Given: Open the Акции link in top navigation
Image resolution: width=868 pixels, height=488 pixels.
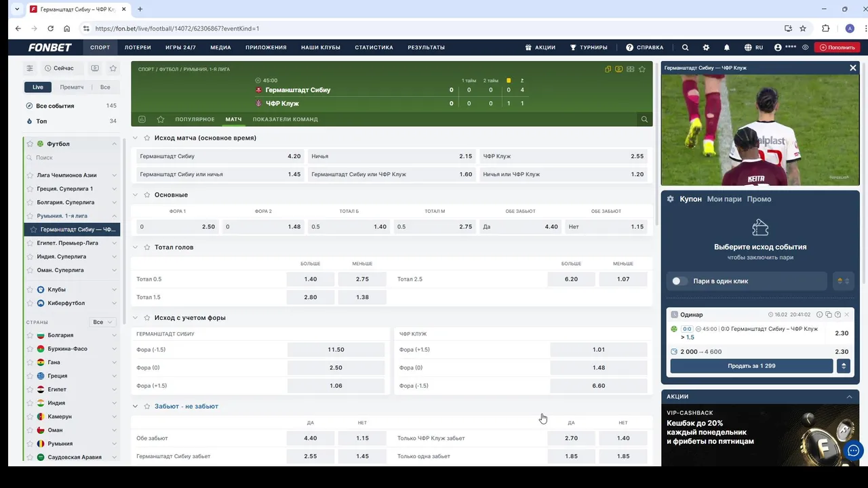Looking at the screenshot, I should (540, 47).
